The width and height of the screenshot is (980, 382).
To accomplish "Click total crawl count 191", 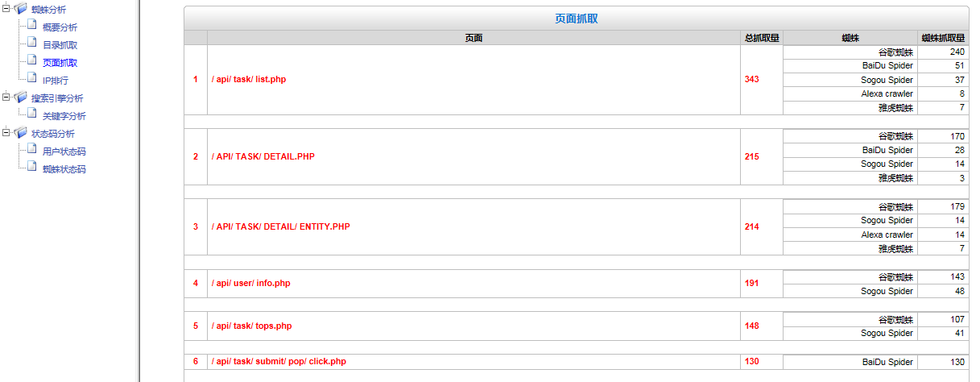I will point(752,284).
